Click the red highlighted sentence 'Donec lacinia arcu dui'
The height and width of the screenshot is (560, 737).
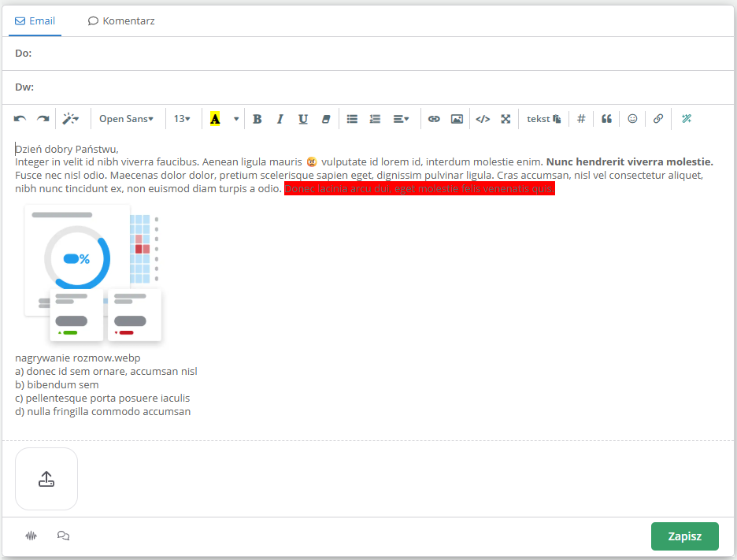point(420,189)
